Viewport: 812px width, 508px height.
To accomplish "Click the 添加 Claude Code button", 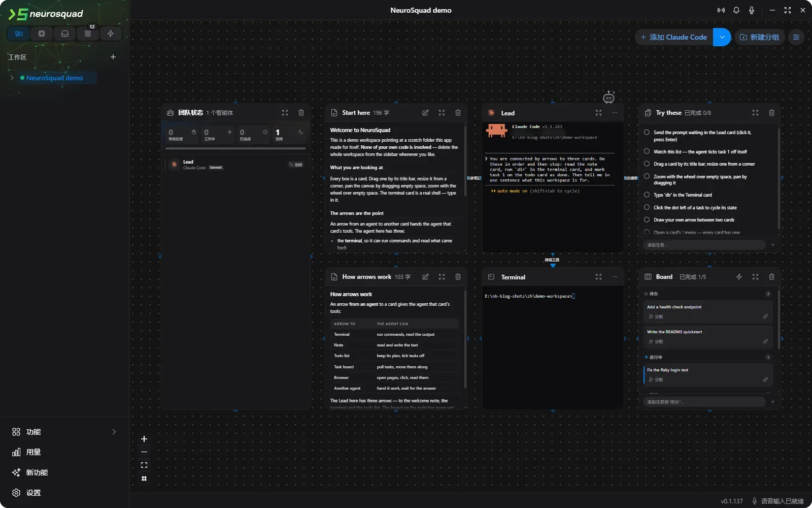I will (674, 37).
